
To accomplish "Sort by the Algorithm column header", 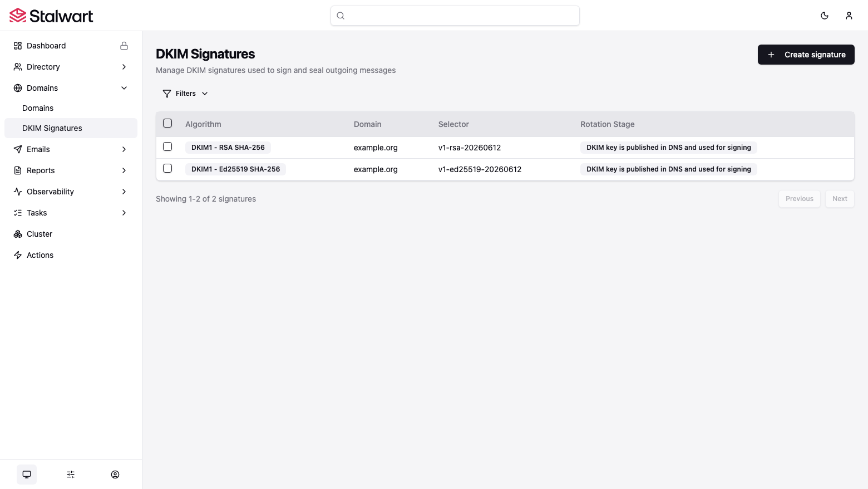I will point(203,124).
